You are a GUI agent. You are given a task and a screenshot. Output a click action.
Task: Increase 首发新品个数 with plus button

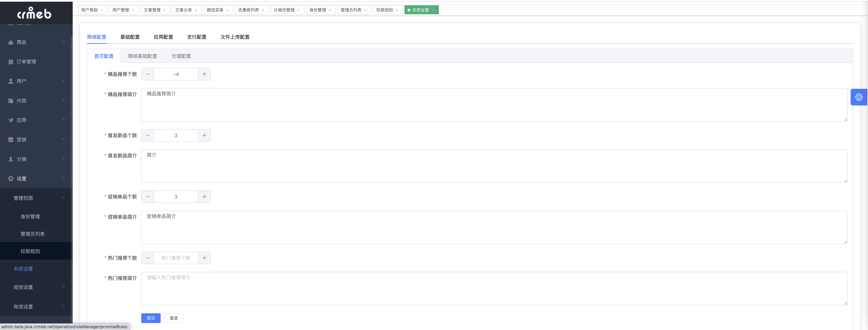tap(204, 135)
